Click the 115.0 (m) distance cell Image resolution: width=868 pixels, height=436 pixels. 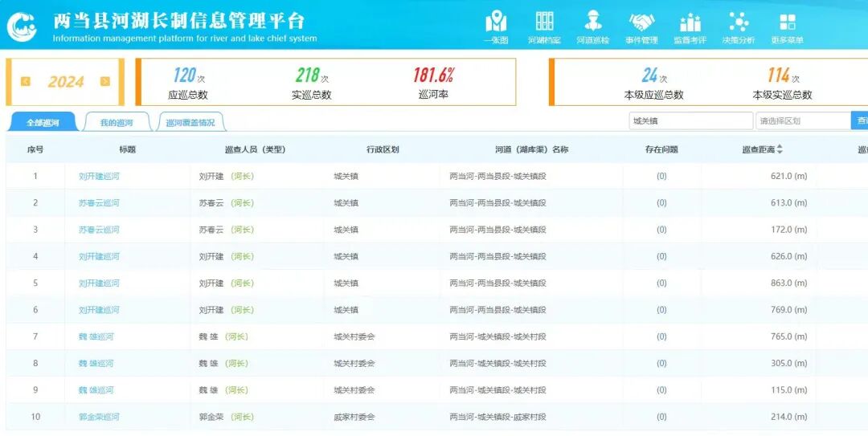(x=789, y=390)
